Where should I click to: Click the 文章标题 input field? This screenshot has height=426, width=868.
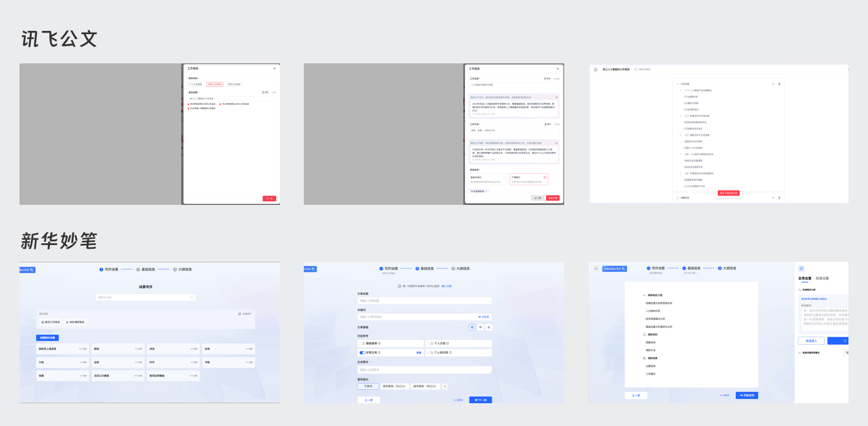coord(424,301)
